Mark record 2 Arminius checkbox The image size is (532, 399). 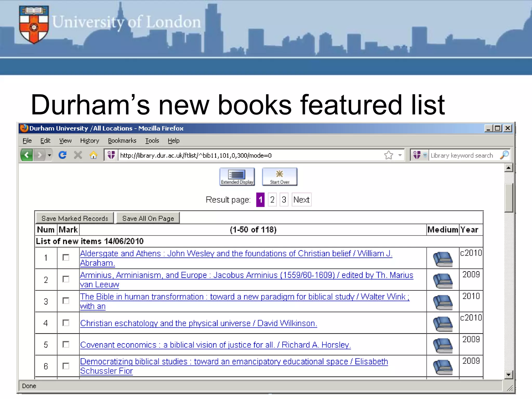[x=66, y=279]
